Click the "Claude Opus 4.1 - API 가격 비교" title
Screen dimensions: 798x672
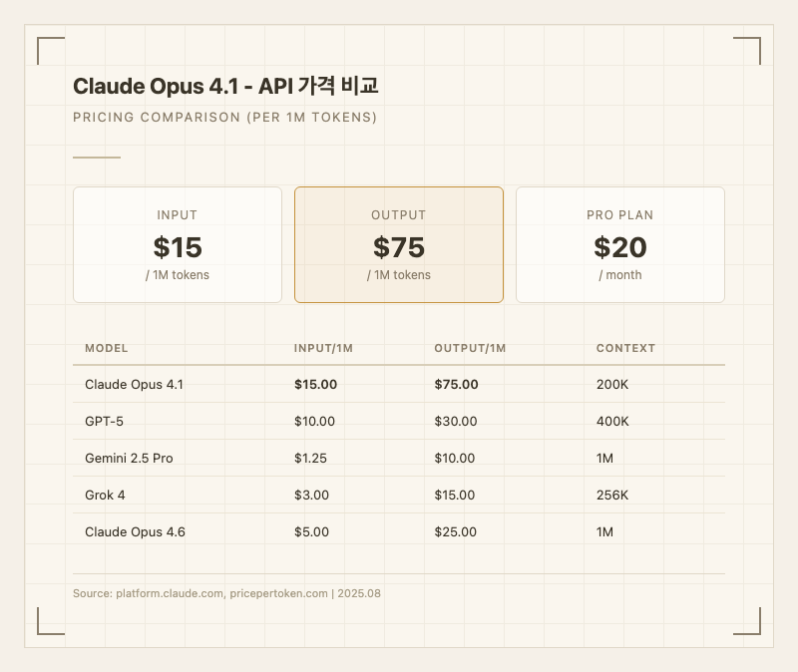[x=225, y=87]
